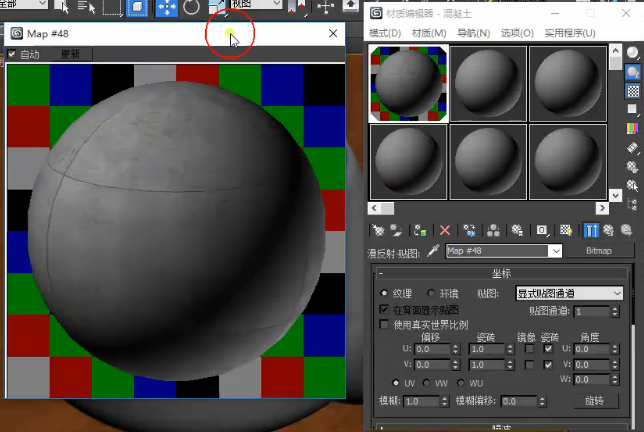Toggle U tile (瓷砖) checkbox

point(548,349)
